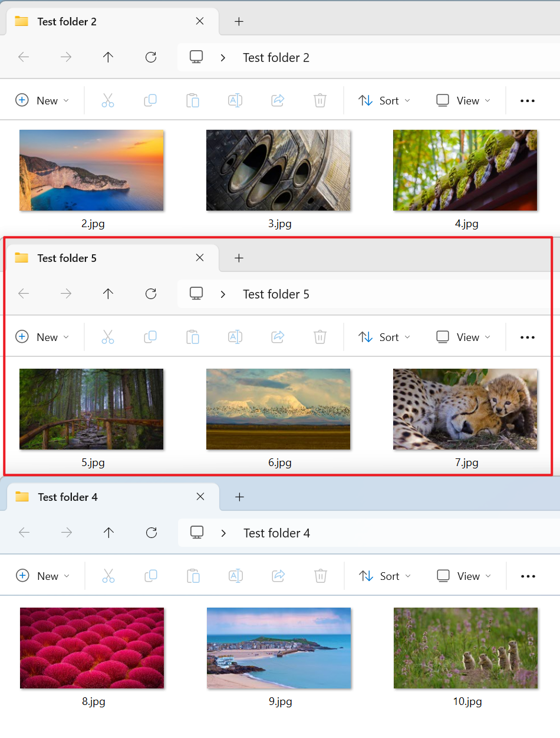Click Delete trash icon in Test folder 5 window
The height and width of the screenshot is (738, 560).
point(319,337)
